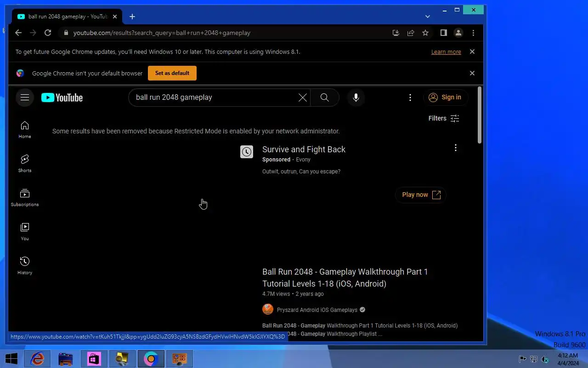Open options menu for Evony sponsored ad

click(x=455, y=148)
